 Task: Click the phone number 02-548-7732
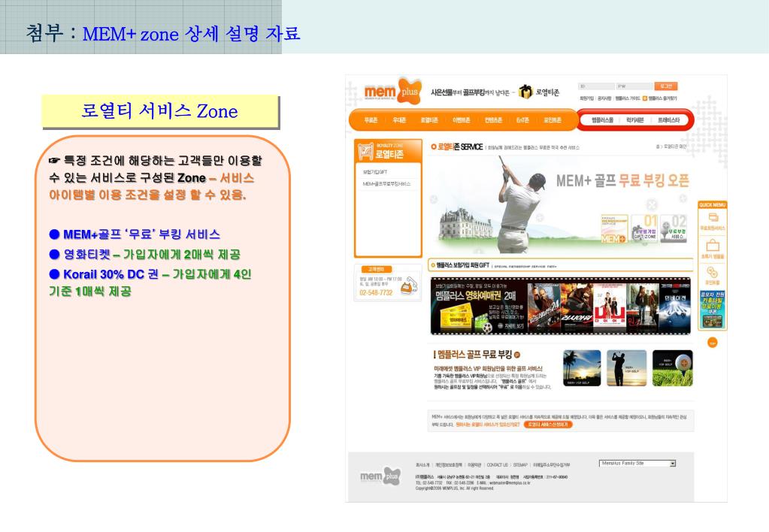pos(376,293)
